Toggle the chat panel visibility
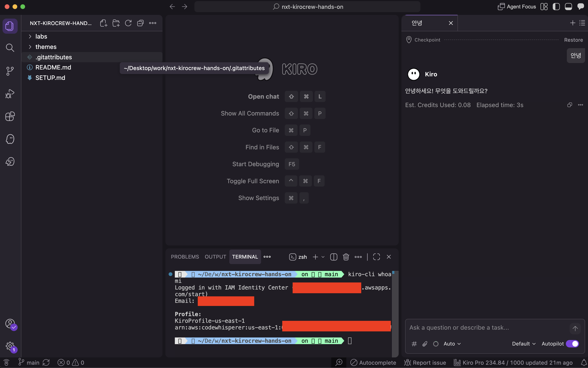Screen dimensions: 588x368 pyautogui.click(x=581, y=7)
